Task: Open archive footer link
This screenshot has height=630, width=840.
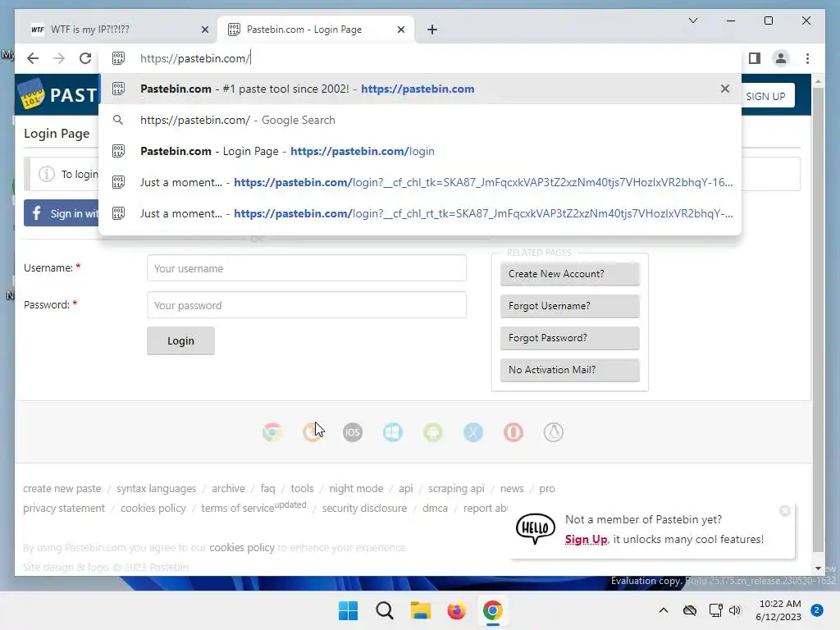Action: pos(228,489)
